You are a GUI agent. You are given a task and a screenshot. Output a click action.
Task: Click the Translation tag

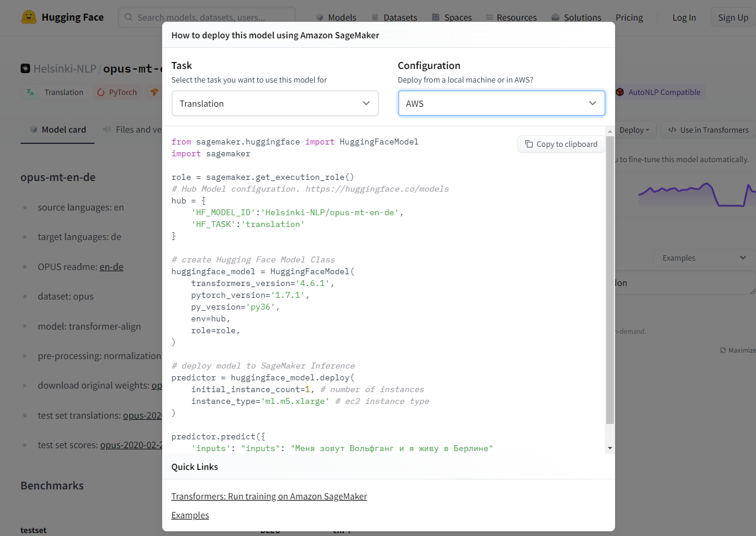55,92
